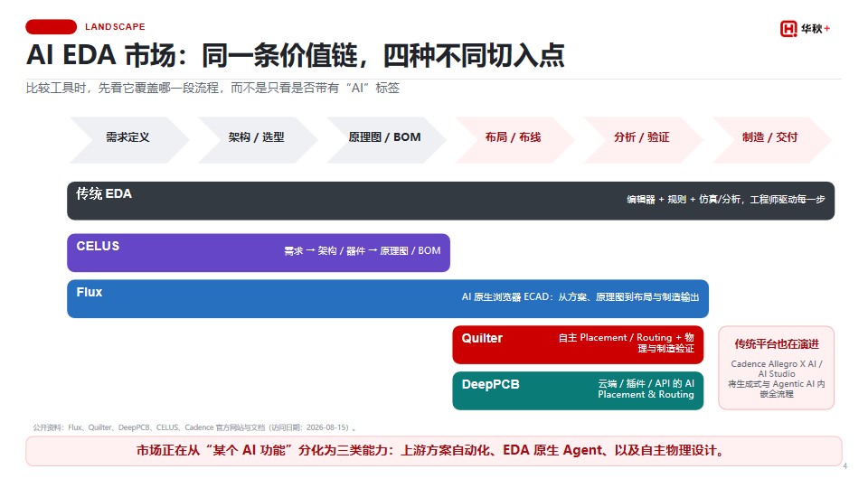Select the CELUS label in purple bar

(x=98, y=246)
